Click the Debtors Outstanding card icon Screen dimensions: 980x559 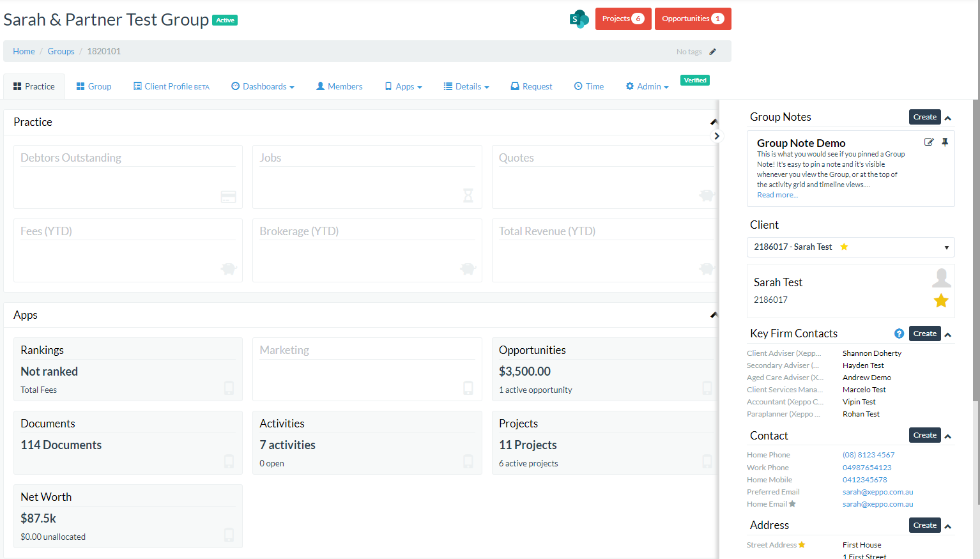tap(228, 197)
